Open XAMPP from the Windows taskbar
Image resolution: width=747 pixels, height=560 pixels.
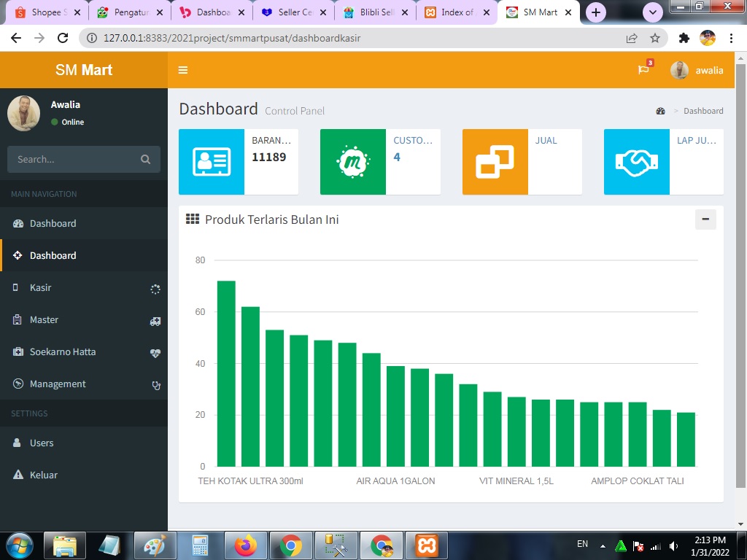[x=426, y=545]
